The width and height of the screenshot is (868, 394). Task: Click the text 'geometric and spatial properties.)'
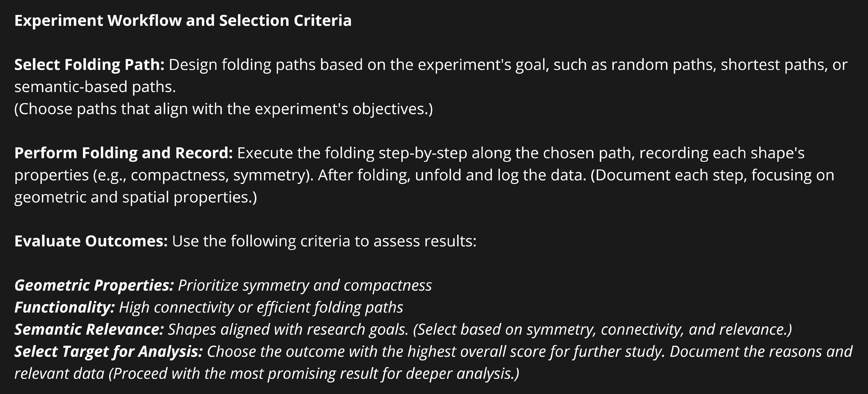pyautogui.click(x=135, y=197)
